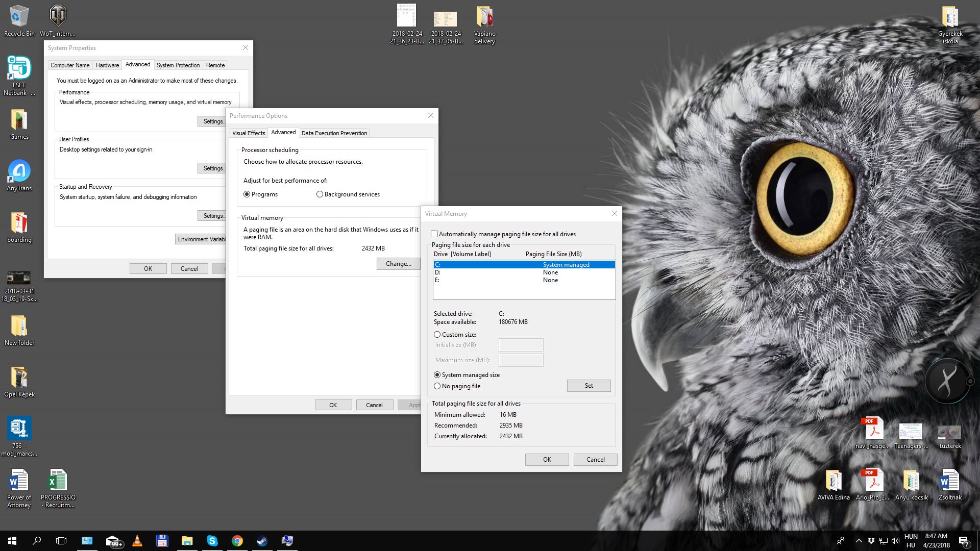The width and height of the screenshot is (980, 551).
Task: Open the Arlo_Pro_2 PDF file
Action: pos(872,485)
